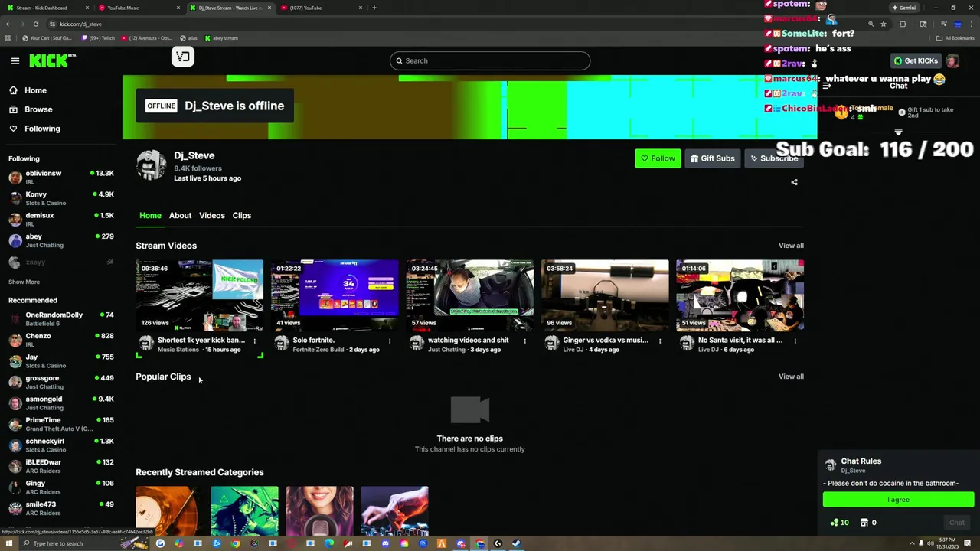Open the hamburger sidebar menu
Image resolution: width=980 pixels, height=551 pixels.
pyautogui.click(x=15, y=60)
